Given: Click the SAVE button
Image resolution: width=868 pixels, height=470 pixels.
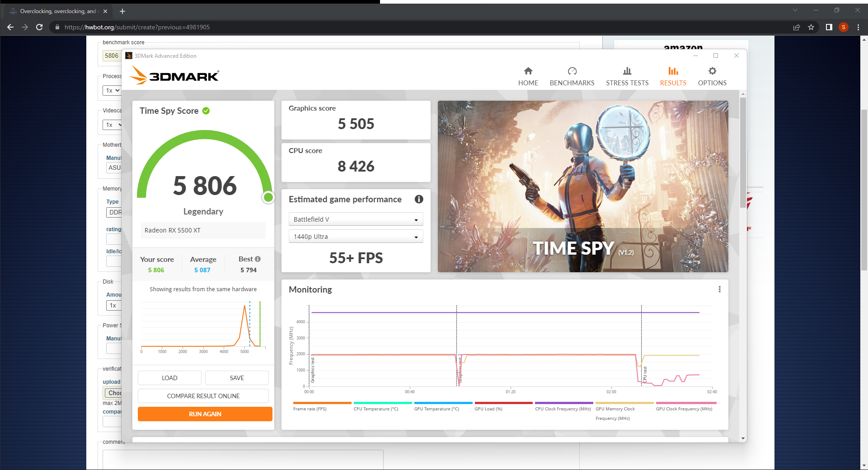Looking at the screenshot, I should pos(237,378).
